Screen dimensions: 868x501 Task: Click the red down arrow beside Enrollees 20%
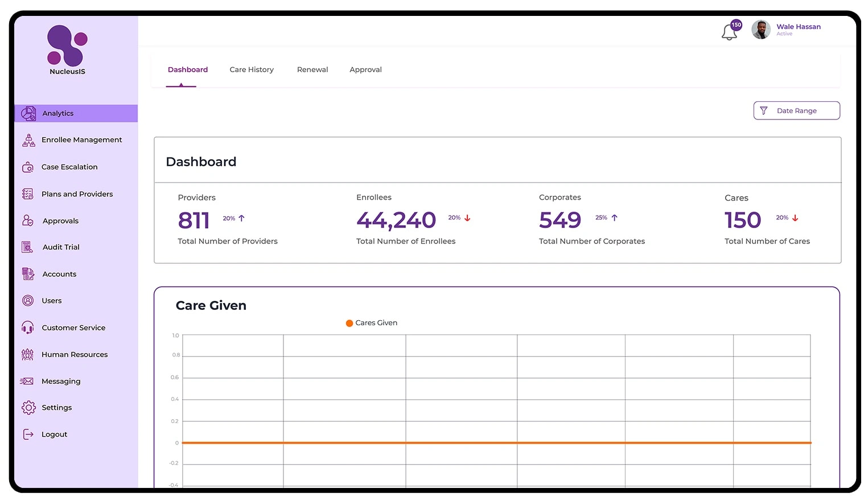pos(467,218)
